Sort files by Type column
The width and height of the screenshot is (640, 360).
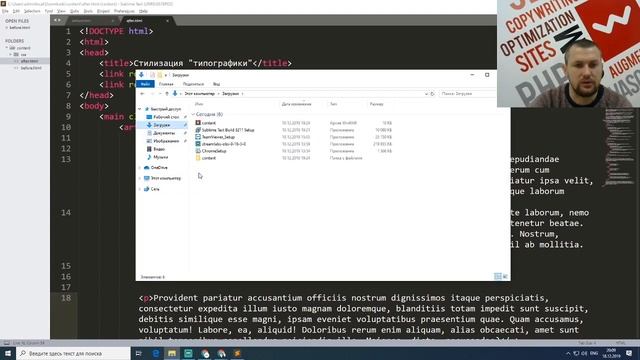coord(333,104)
